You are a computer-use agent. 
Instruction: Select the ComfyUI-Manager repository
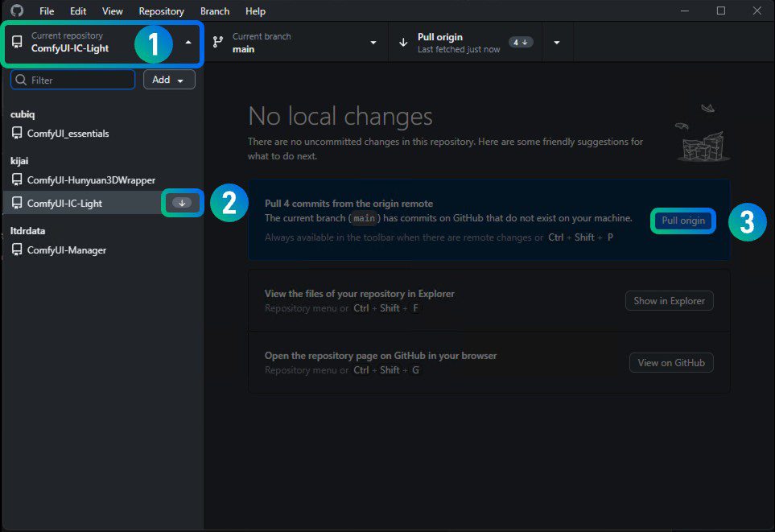(103, 250)
